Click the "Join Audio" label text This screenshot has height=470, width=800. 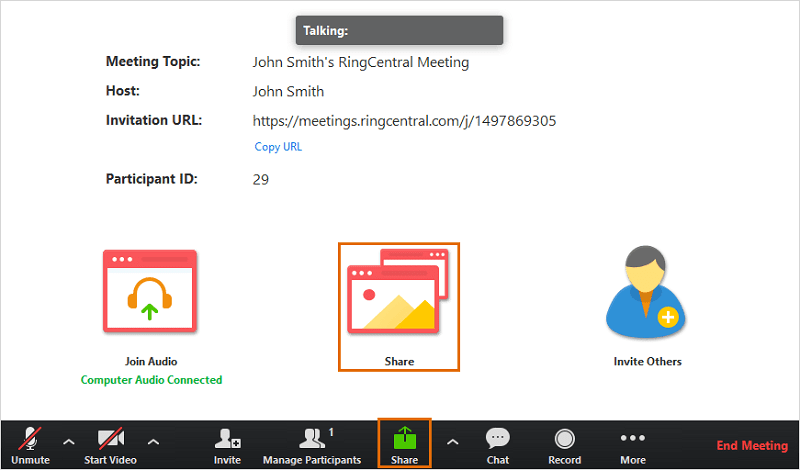pos(151,361)
